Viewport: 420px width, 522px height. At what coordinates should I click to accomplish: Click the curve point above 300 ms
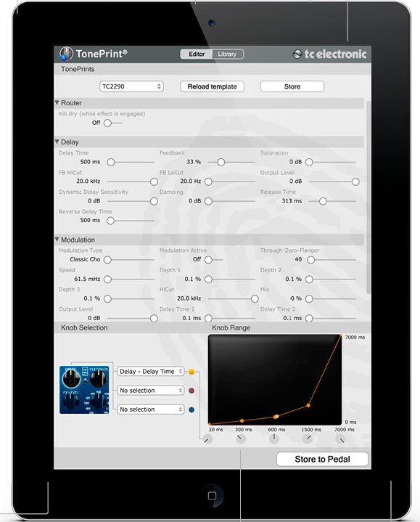pos(242,421)
